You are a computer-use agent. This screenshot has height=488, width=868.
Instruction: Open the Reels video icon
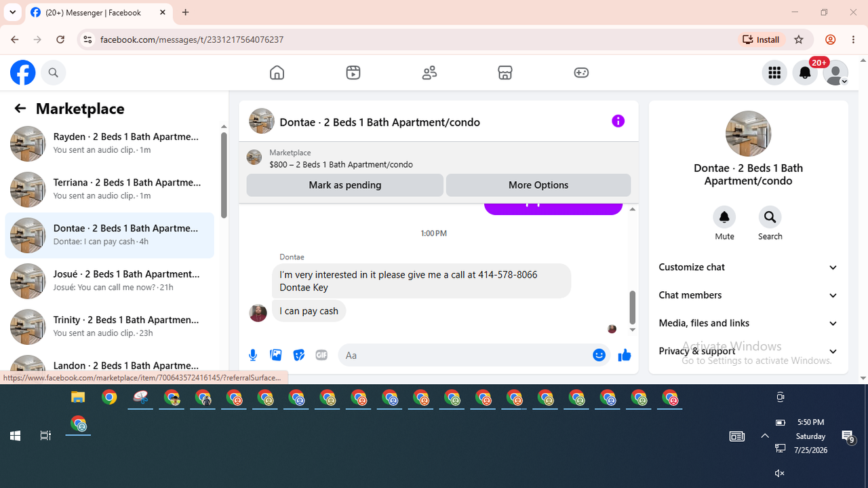coord(353,73)
